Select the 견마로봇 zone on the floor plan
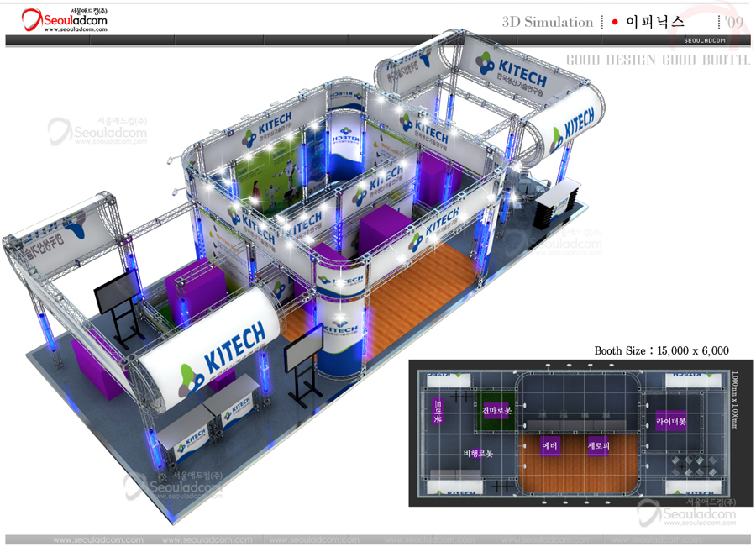The image size is (756, 547). pos(496,411)
